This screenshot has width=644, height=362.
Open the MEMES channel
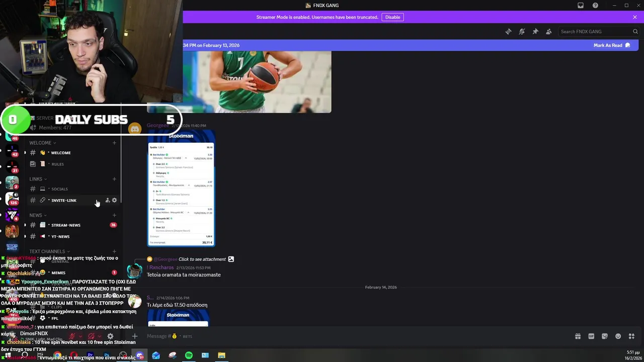click(72, 273)
